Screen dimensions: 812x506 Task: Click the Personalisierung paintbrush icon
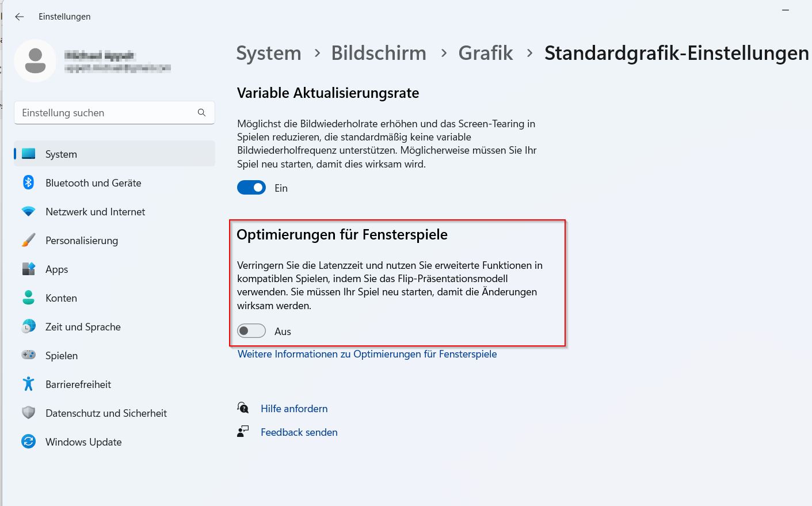pos(28,241)
